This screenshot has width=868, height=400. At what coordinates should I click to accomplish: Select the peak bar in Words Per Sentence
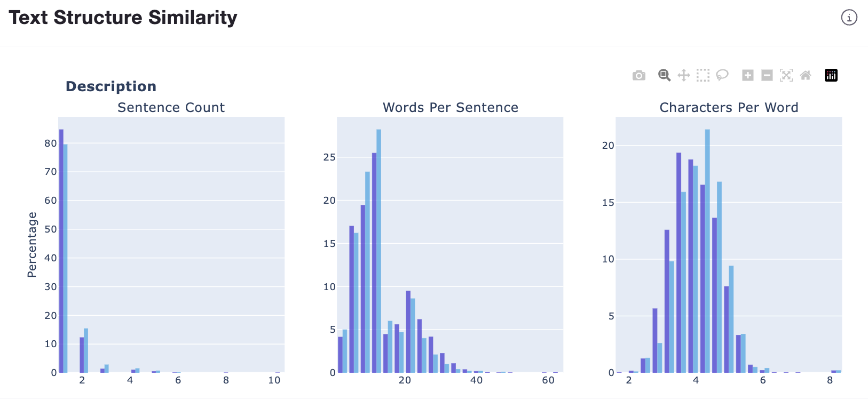click(x=378, y=251)
